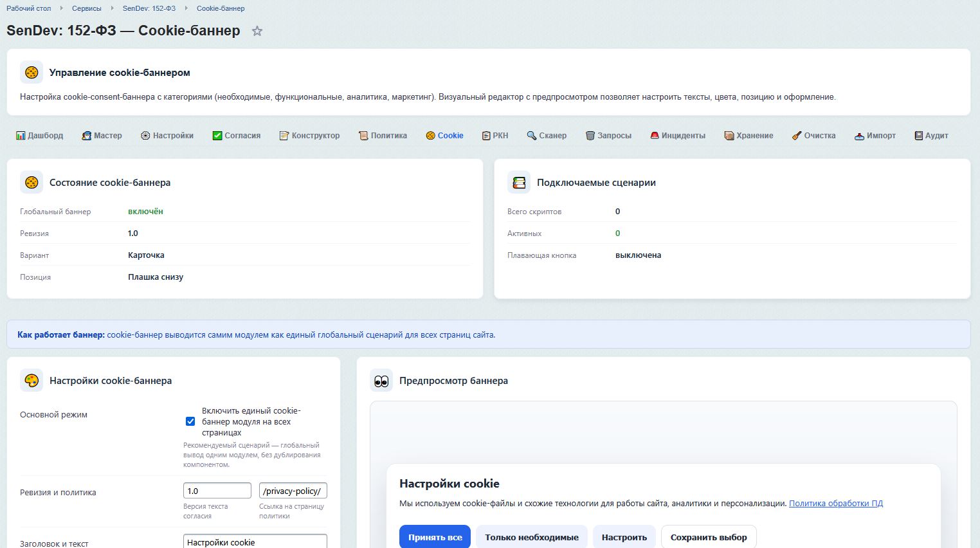Open the Очистка broom tab
The height and width of the screenshot is (548, 980).
(x=813, y=136)
